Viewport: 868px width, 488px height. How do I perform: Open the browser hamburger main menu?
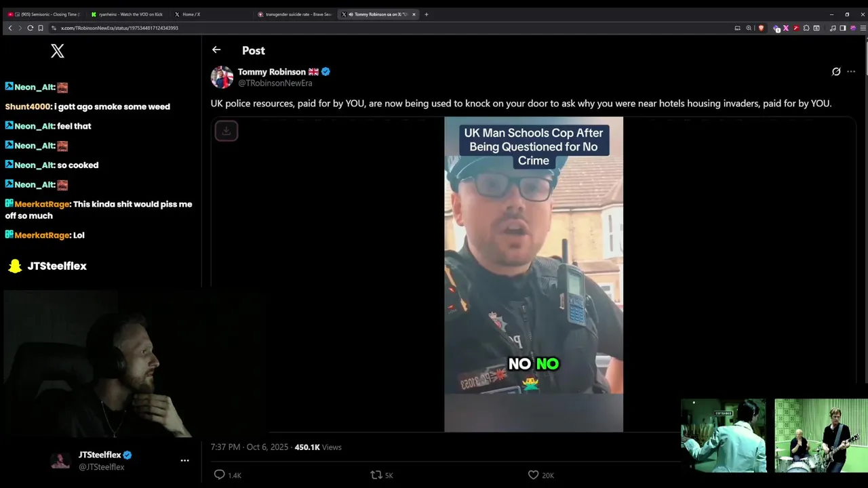(863, 28)
